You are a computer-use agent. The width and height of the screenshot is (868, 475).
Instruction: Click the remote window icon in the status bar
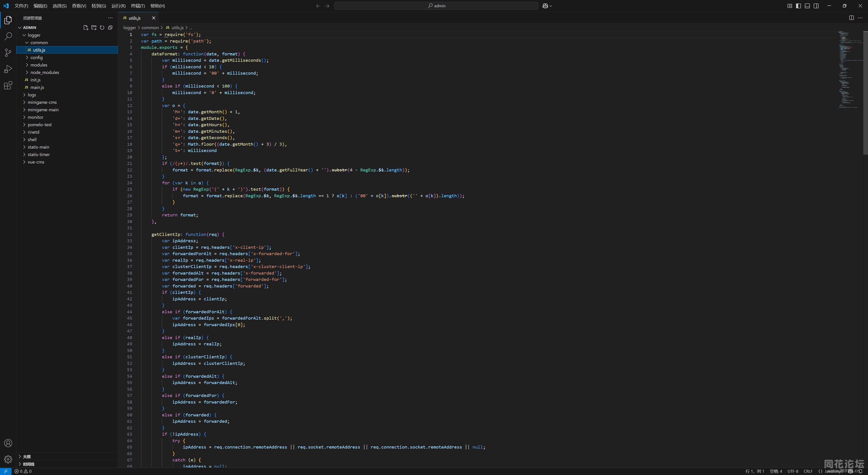(6, 471)
